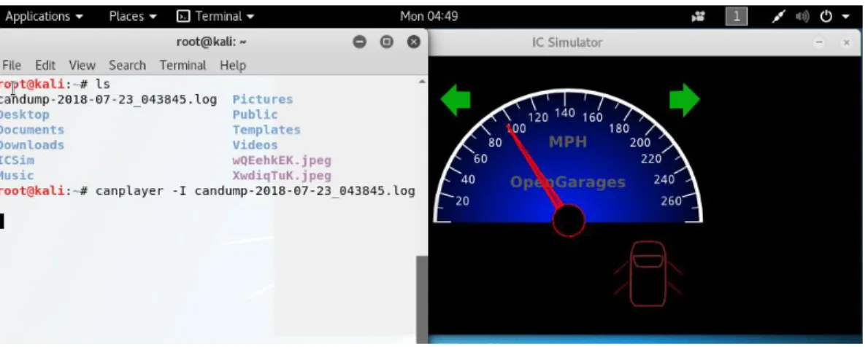Open the File menu in Terminal
Screen dimensions: 868x347
[x=12, y=65]
